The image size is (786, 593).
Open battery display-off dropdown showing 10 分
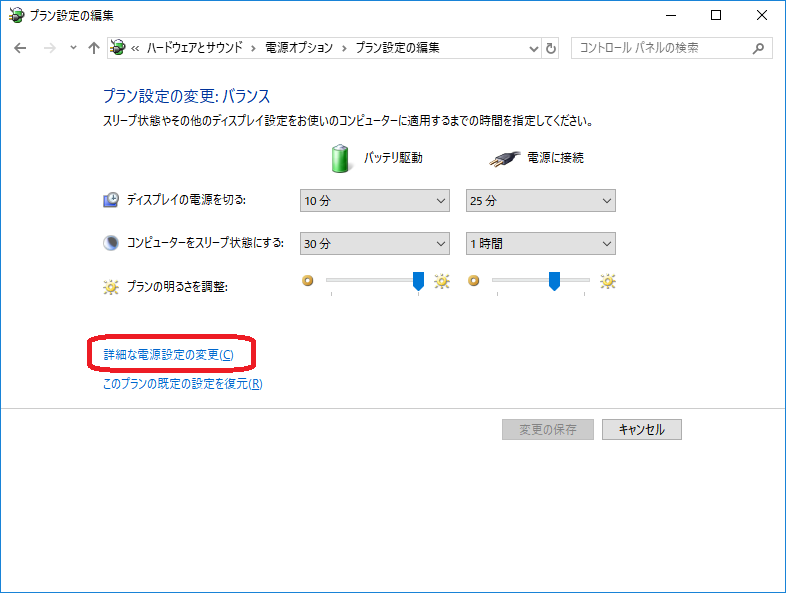[x=374, y=201]
